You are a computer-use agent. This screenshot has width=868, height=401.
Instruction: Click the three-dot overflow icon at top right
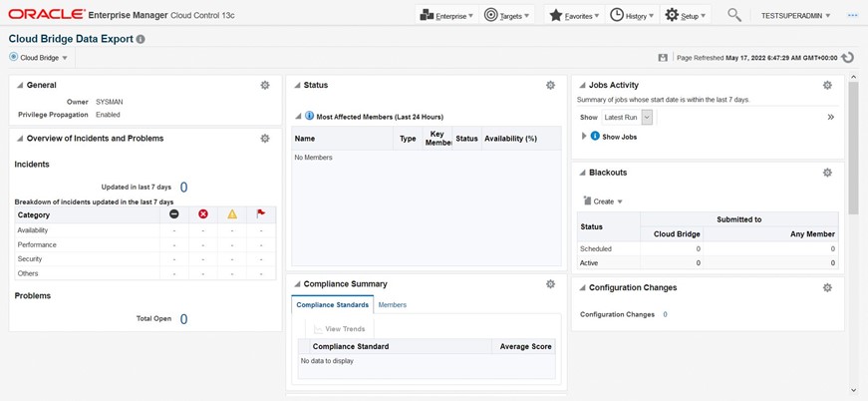(x=852, y=16)
